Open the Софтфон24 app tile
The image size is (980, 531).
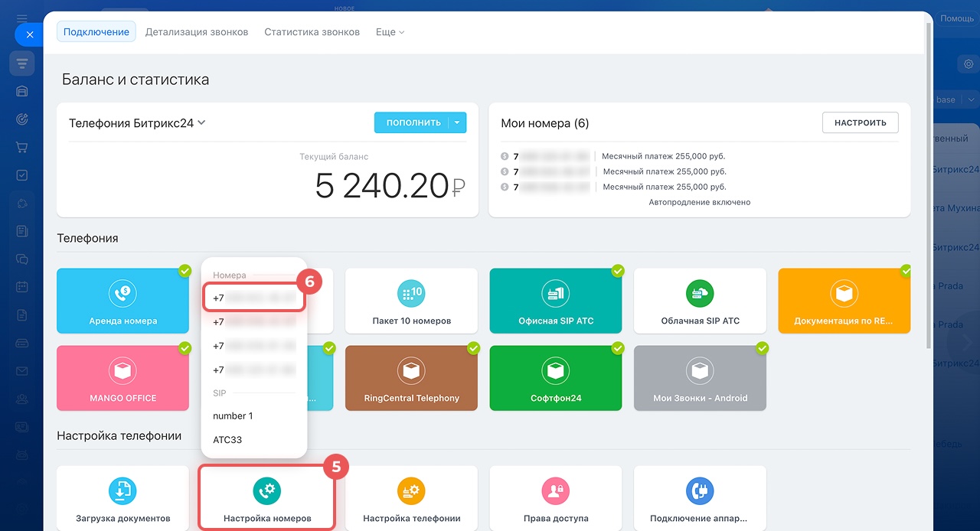pyautogui.click(x=556, y=378)
